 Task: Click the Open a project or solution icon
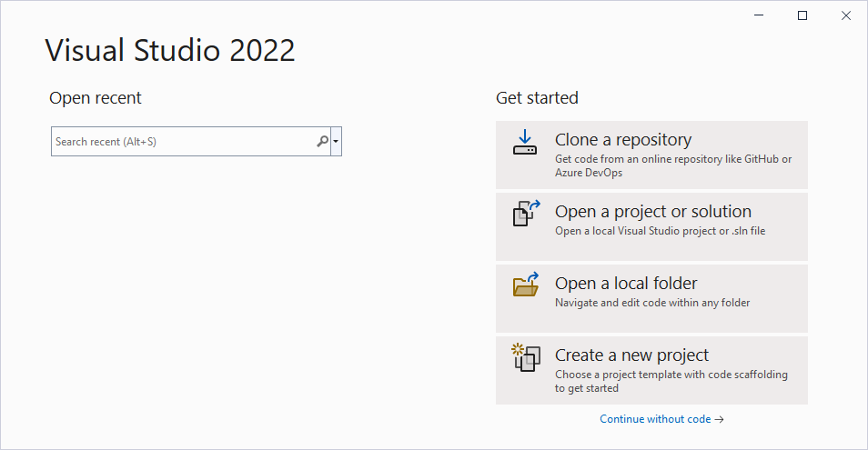pos(526,214)
